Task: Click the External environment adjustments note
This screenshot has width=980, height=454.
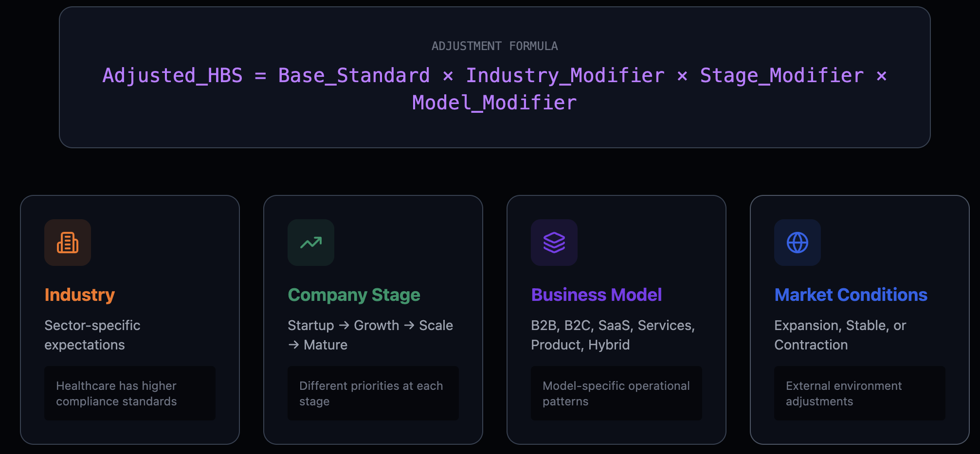Action: click(844, 393)
